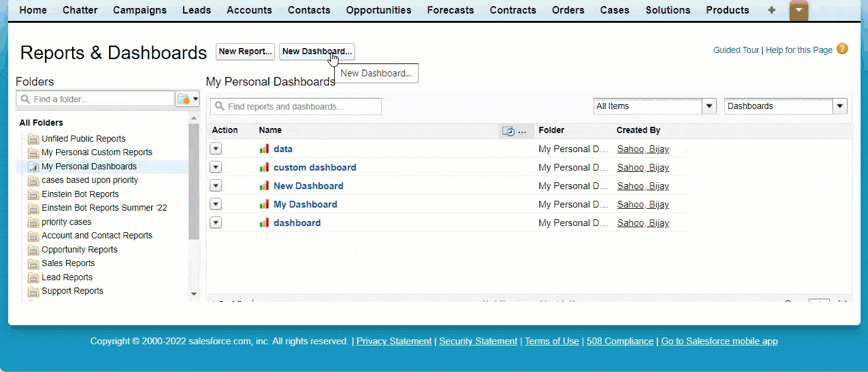Open the orange tab overflow dropdown in navigation
Image resolution: width=868 pixels, height=372 pixels.
pyautogui.click(x=799, y=10)
